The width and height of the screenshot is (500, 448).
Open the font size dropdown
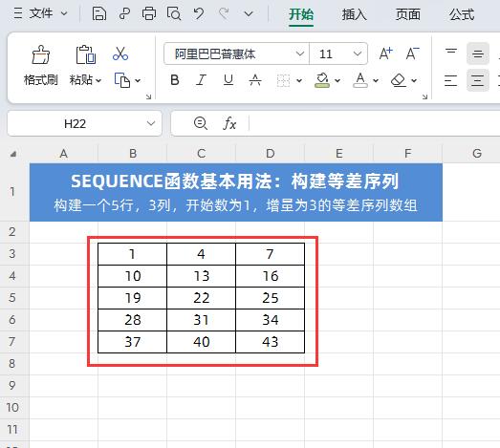[358, 53]
